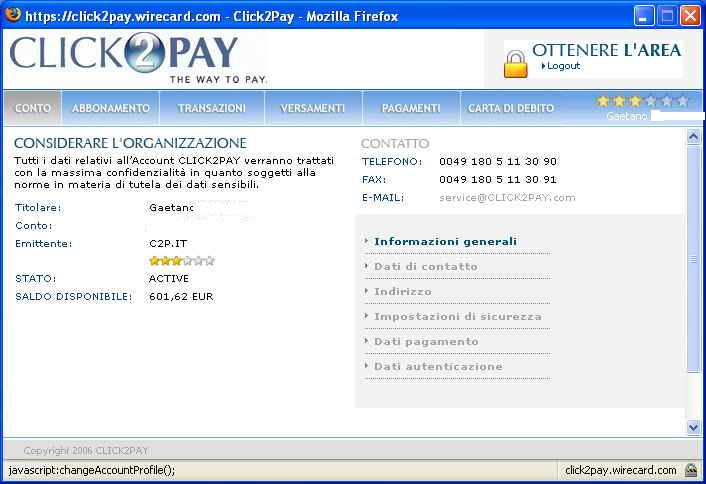Go to the VERSAMENTI tab
Image resolution: width=706 pixels, height=484 pixels.
coord(313,108)
